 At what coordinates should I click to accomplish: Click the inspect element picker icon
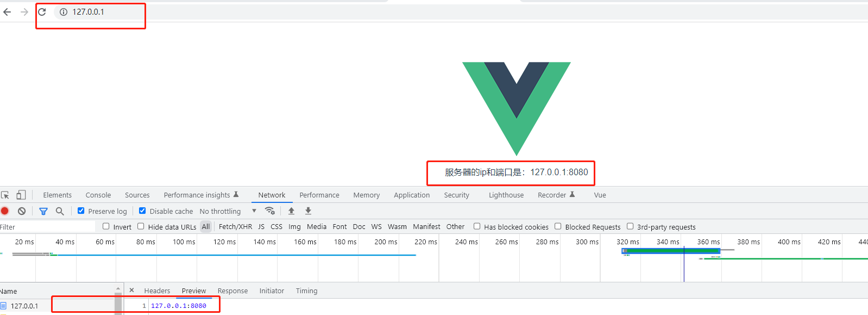click(5, 195)
